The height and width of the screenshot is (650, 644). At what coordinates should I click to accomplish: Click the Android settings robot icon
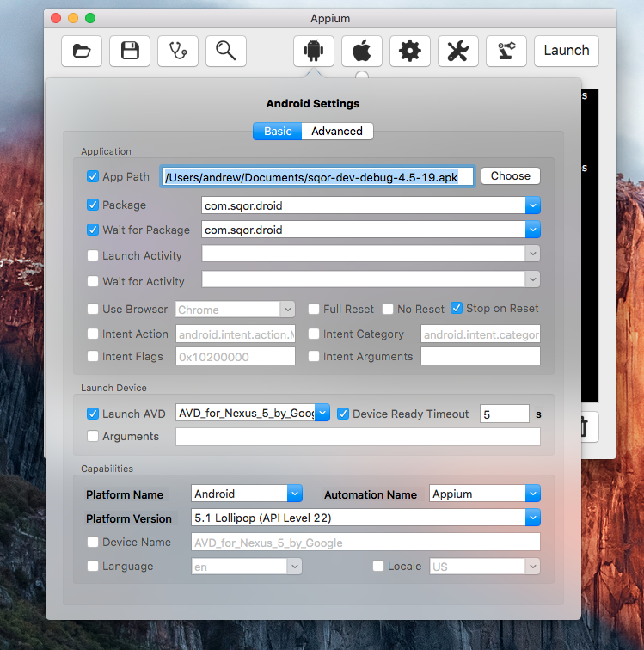314,51
